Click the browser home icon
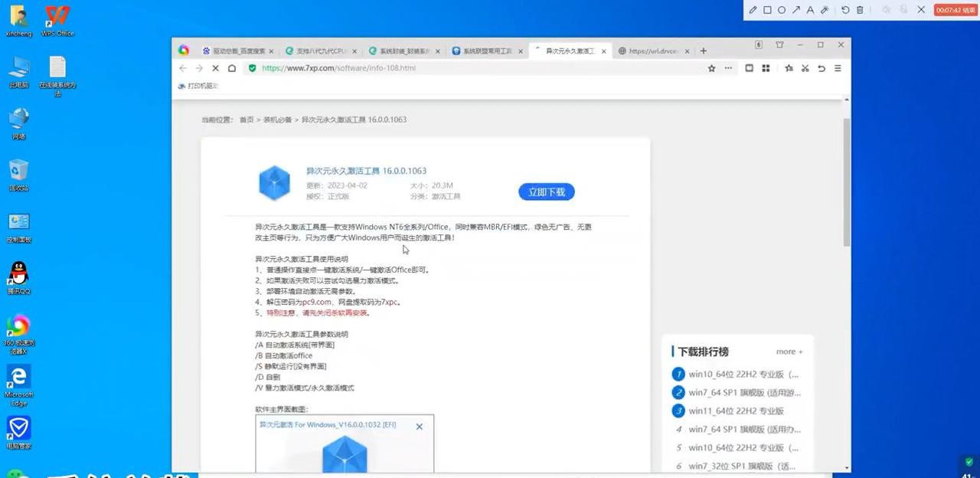The height and width of the screenshot is (478, 980). pyautogui.click(x=232, y=68)
